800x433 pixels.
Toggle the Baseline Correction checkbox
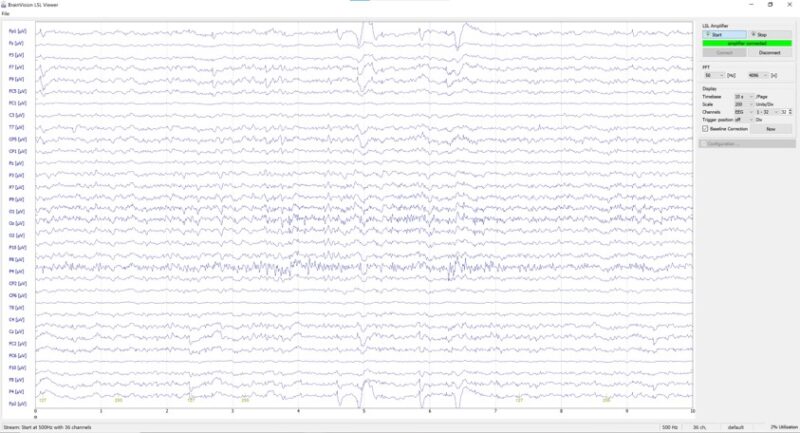click(705, 129)
